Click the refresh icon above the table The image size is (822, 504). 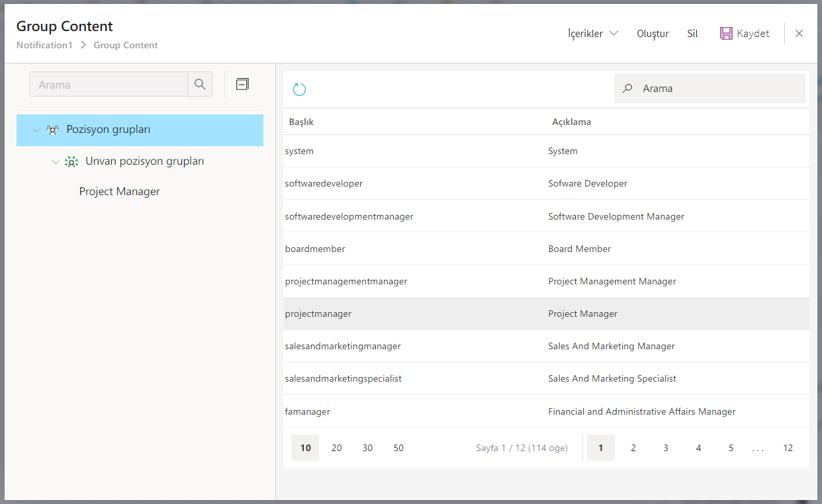pos(299,89)
